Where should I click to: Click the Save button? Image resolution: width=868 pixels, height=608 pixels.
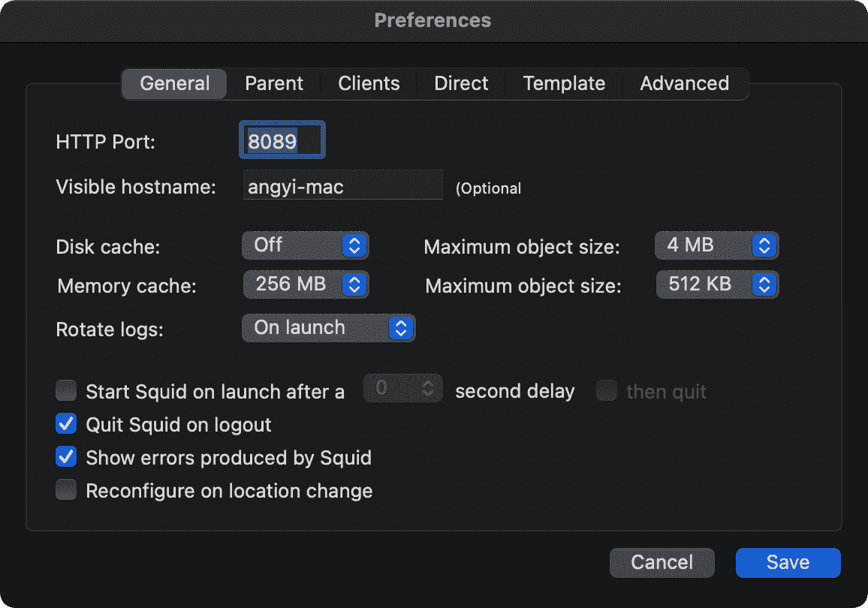click(x=788, y=562)
